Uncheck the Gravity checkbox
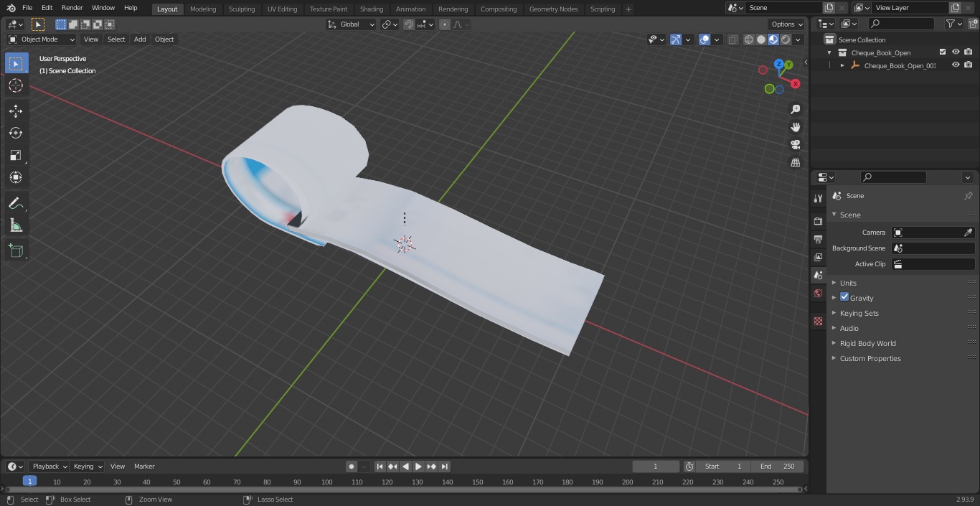 coord(844,297)
